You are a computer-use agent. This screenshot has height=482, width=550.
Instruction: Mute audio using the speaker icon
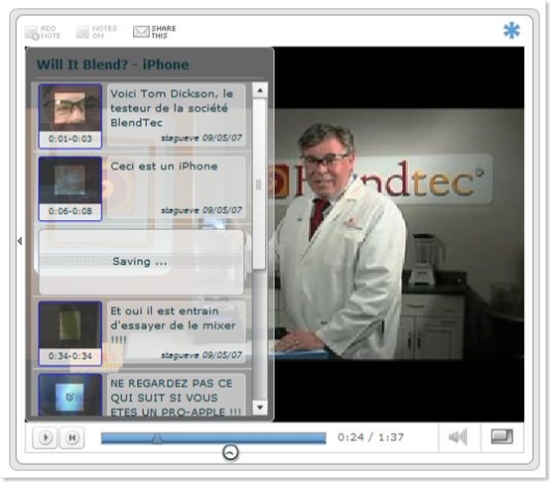pyautogui.click(x=458, y=437)
